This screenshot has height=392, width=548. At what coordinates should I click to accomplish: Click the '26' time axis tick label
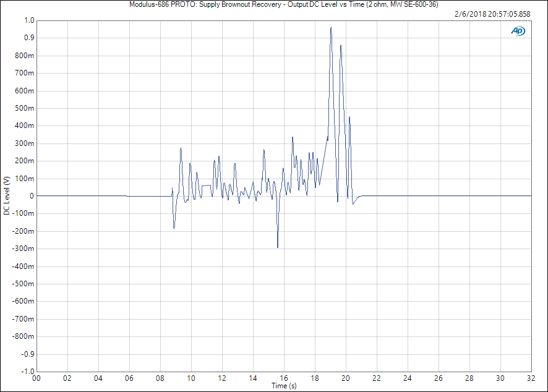(x=439, y=378)
